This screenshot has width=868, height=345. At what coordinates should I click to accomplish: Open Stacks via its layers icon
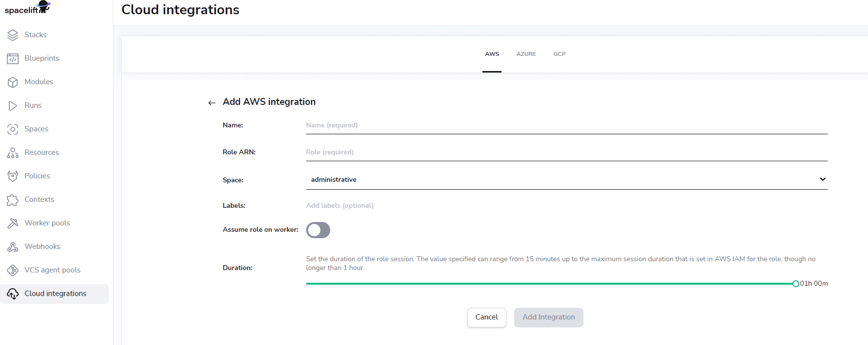click(x=13, y=35)
